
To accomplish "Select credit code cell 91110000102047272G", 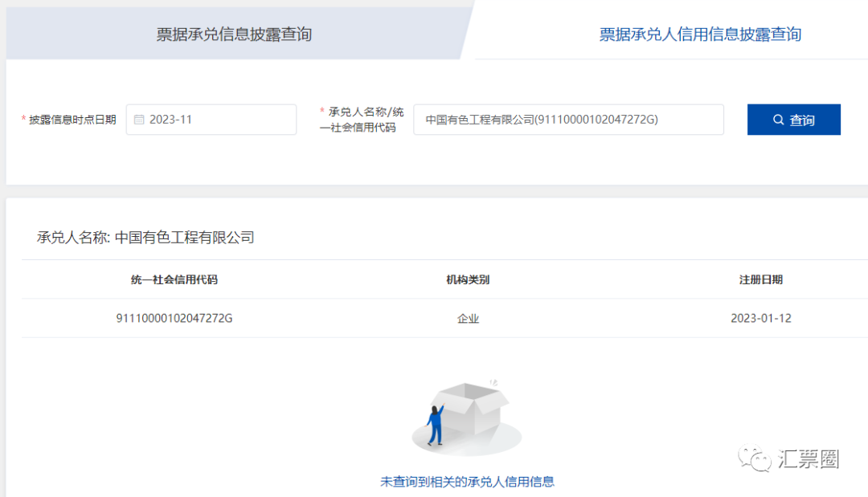I will point(174,319).
